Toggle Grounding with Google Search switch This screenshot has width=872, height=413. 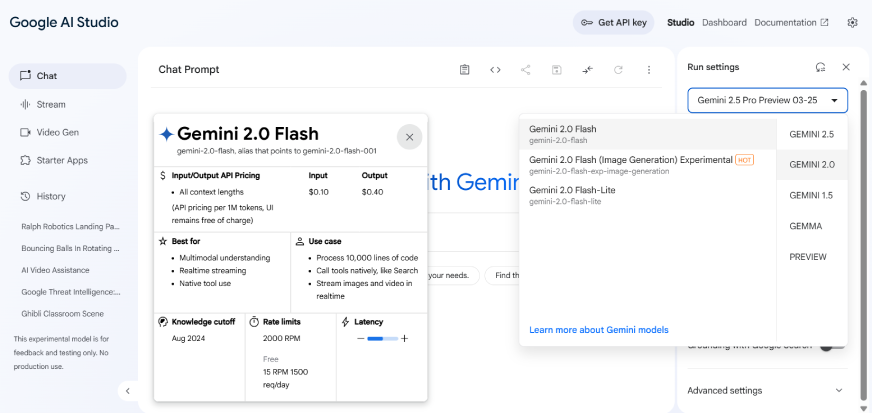[x=833, y=346]
